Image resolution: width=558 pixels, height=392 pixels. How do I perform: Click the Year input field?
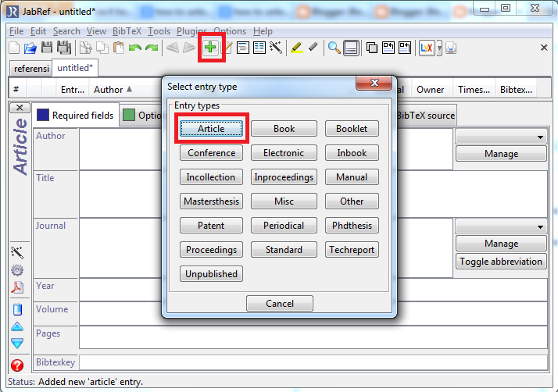click(313, 290)
